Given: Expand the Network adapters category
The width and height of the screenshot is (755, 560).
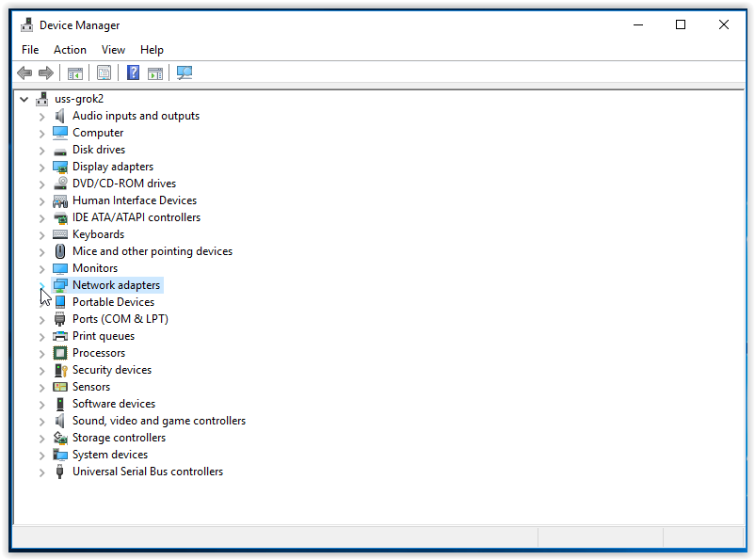Looking at the screenshot, I should pyautogui.click(x=41, y=285).
